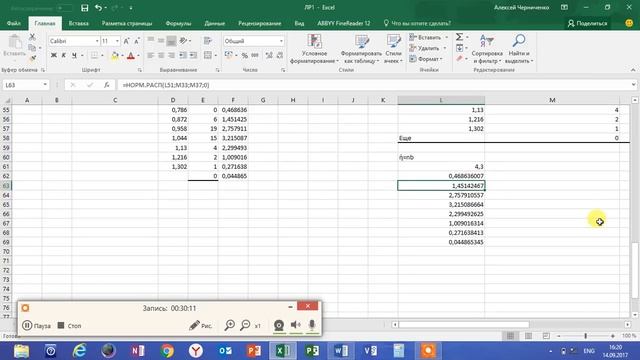Click the horizontal scrollbar thumb
The image size is (640, 360).
[464, 324]
